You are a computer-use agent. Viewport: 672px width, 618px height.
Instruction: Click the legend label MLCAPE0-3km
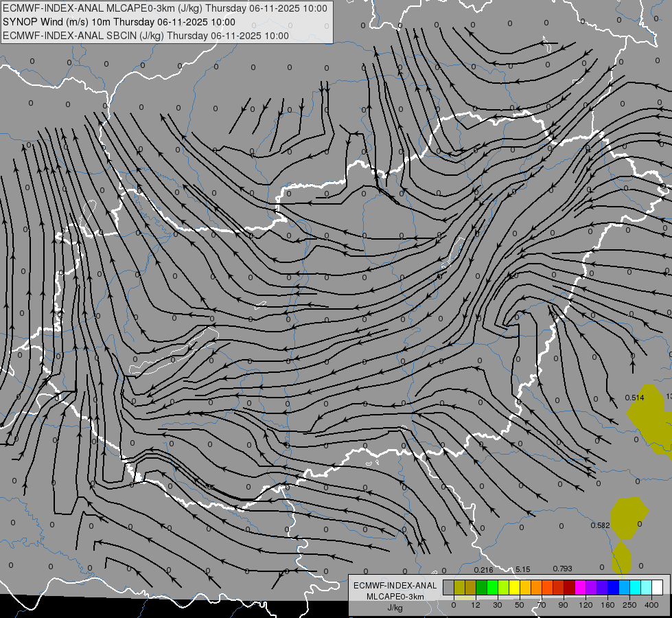[395, 597]
